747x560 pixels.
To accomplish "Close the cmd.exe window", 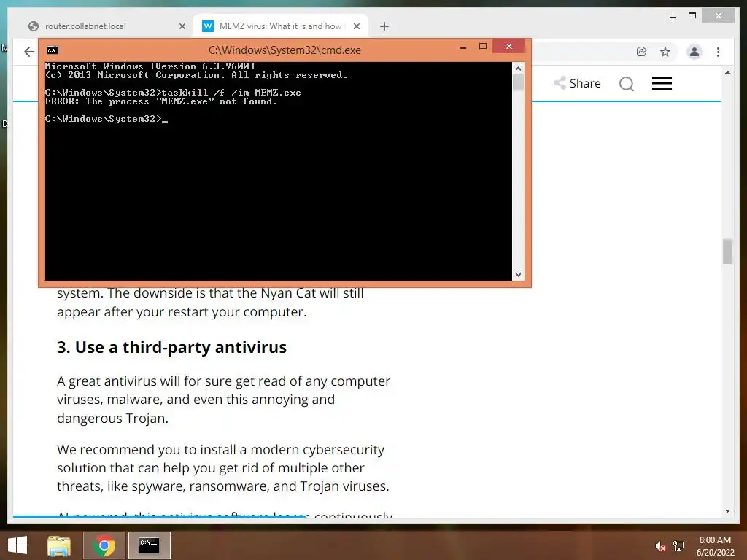I will coord(508,46).
